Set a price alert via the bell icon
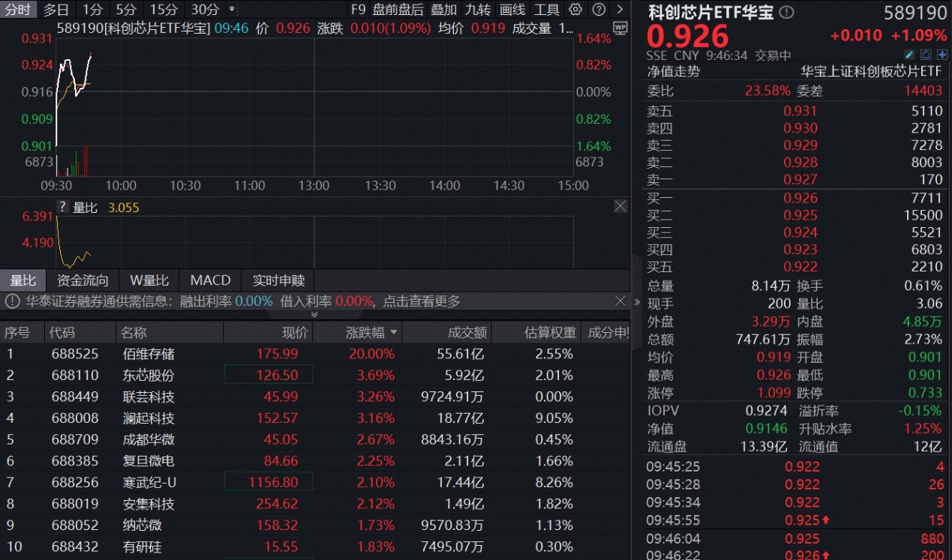Screen dimensions: 952x560 (926, 54)
